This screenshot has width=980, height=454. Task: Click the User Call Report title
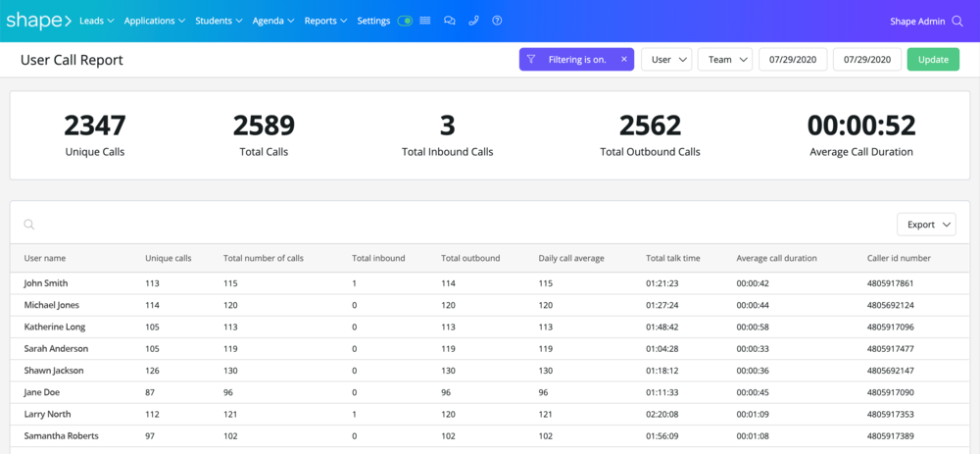[72, 60]
